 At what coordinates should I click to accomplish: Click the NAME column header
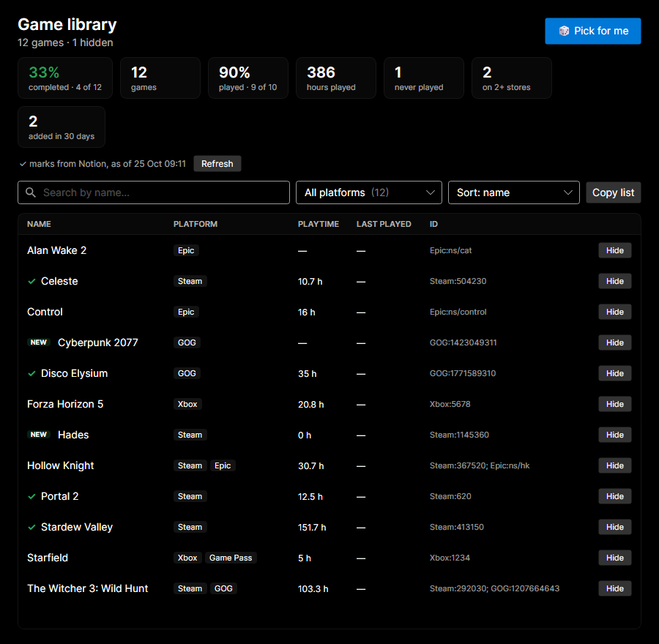coord(39,224)
